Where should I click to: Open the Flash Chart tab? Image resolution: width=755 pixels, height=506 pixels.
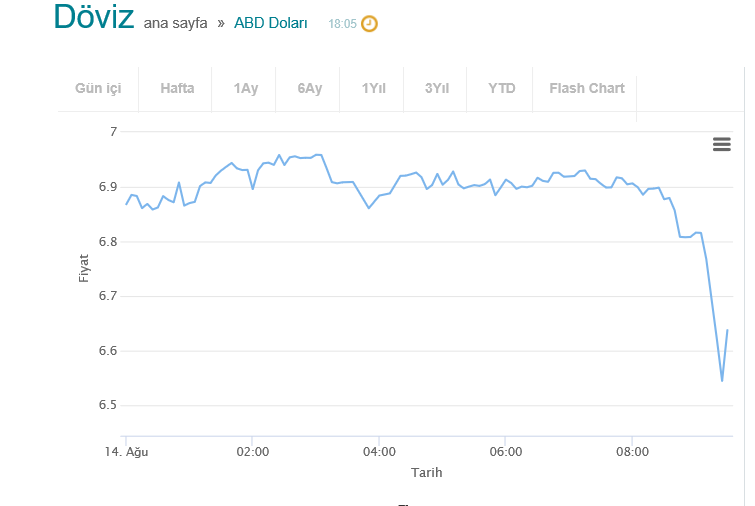[586, 88]
